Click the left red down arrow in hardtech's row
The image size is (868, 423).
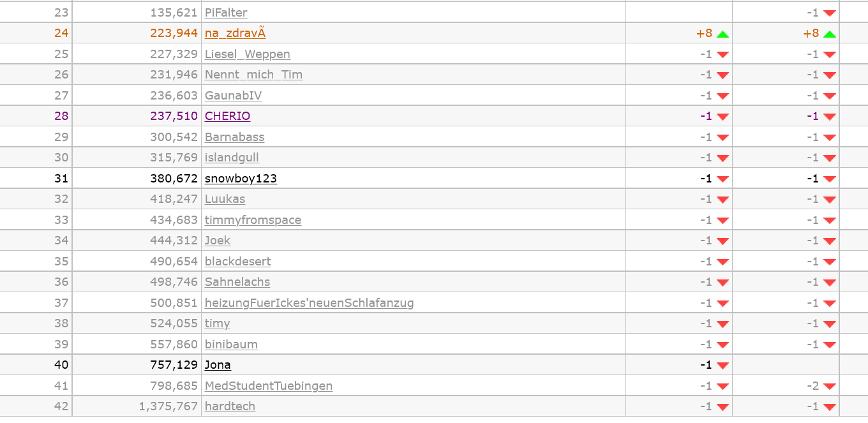[x=722, y=407]
